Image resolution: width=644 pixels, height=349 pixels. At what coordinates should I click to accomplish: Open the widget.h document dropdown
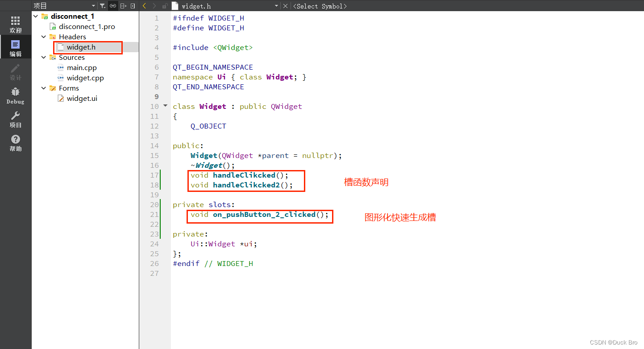pos(276,6)
